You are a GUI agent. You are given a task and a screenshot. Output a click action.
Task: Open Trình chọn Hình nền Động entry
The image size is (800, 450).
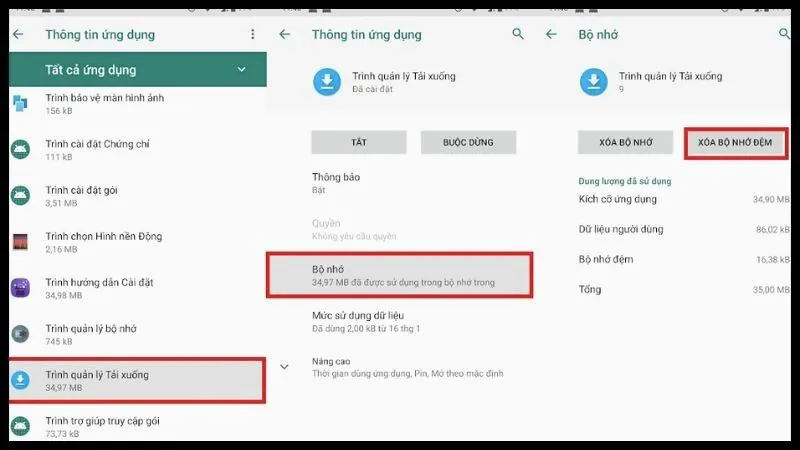(x=138, y=242)
